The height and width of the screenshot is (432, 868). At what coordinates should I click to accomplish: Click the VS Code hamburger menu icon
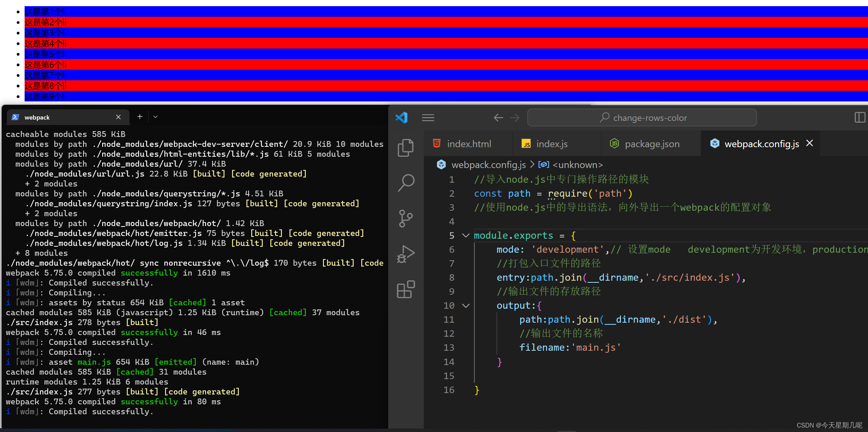point(428,118)
